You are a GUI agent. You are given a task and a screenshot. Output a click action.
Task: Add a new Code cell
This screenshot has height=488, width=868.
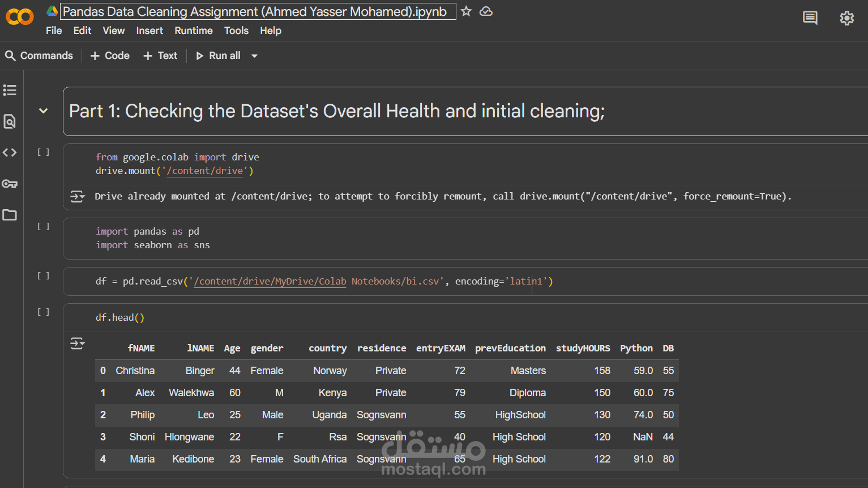pos(110,56)
